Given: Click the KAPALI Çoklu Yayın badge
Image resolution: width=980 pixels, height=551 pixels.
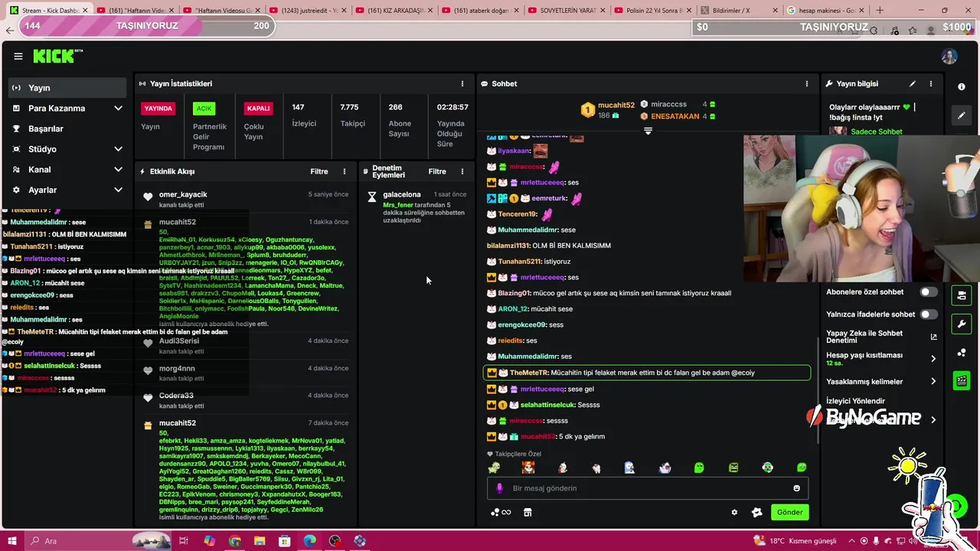Looking at the screenshot, I should [x=258, y=109].
